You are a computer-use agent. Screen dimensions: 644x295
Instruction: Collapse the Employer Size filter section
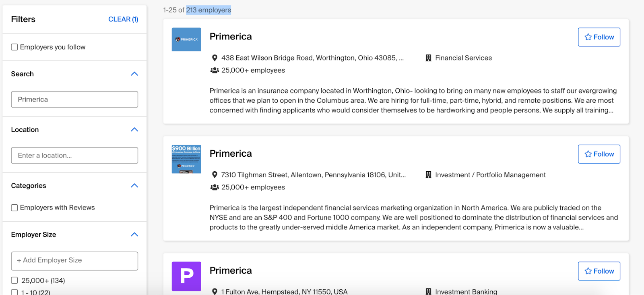[134, 235]
